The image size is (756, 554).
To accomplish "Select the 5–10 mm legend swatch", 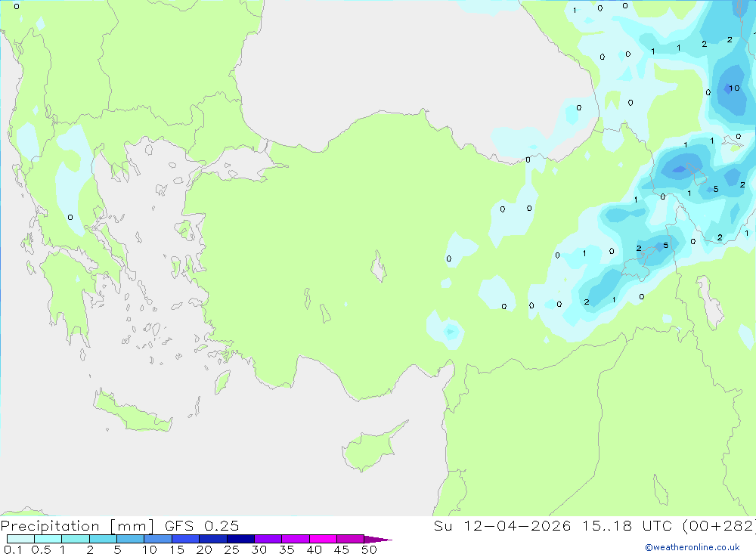I will pyautogui.click(x=131, y=539).
